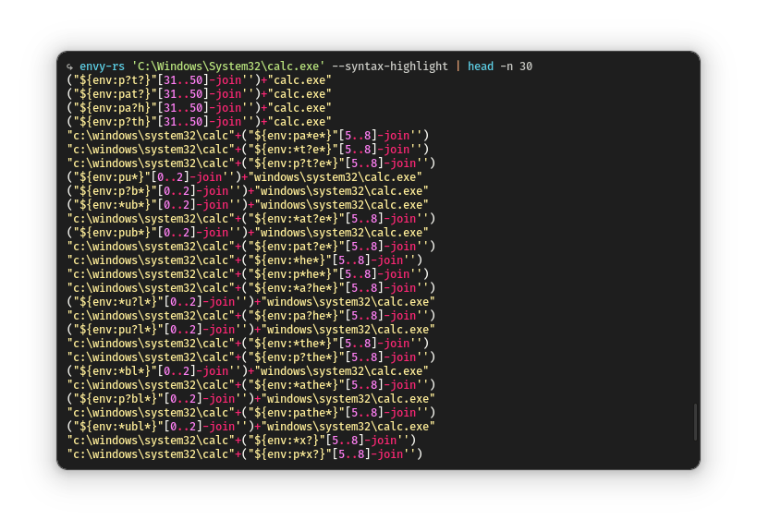
Task: Click the output line containing env:pa?h
Action: coord(199,108)
